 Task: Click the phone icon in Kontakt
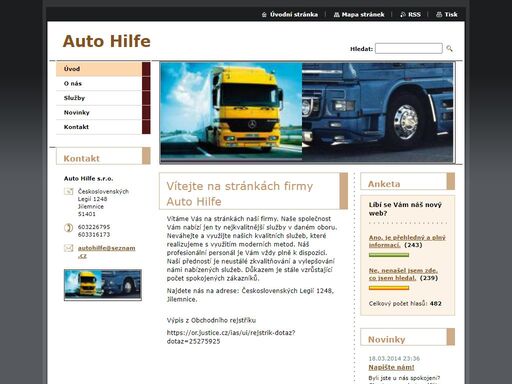[x=68, y=228]
